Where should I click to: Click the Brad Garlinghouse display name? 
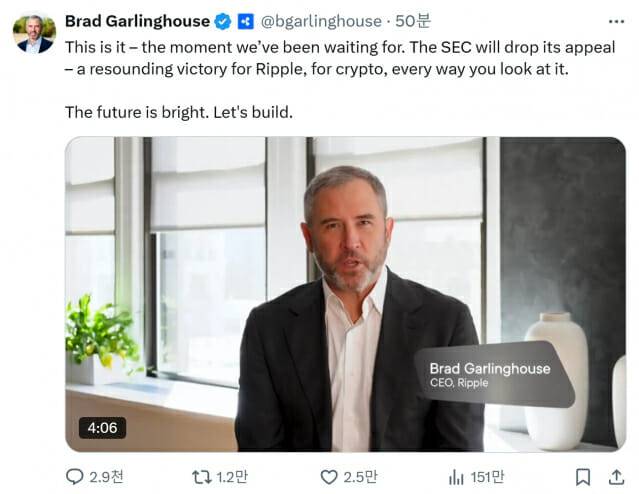[x=137, y=21]
